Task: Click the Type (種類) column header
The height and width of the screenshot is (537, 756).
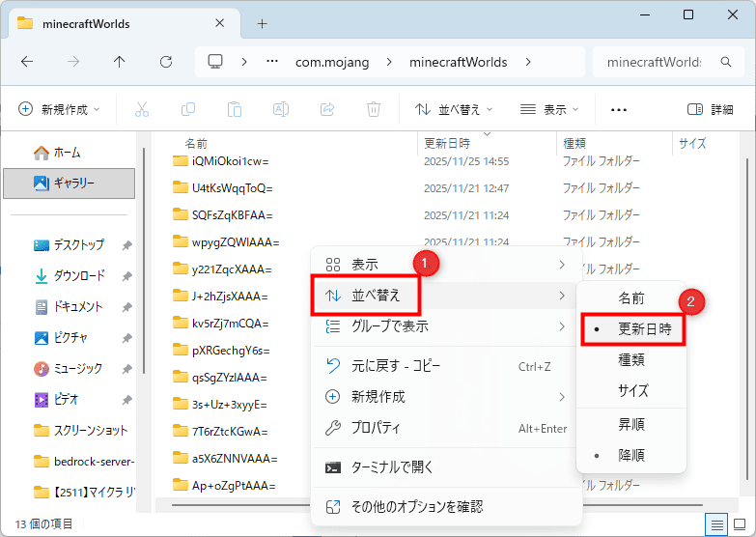Action: [574, 143]
